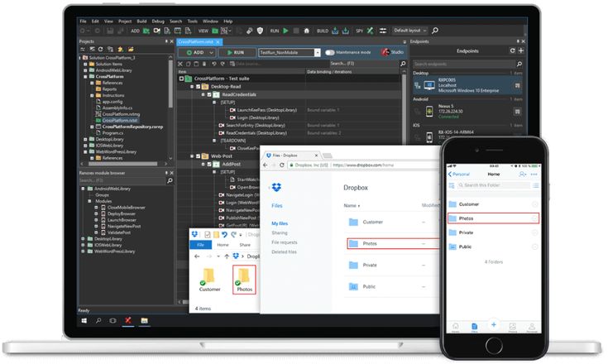Collapse the Web-Post folder in test suite
This screenshot has width=608, height=364.
coord(192,156)
